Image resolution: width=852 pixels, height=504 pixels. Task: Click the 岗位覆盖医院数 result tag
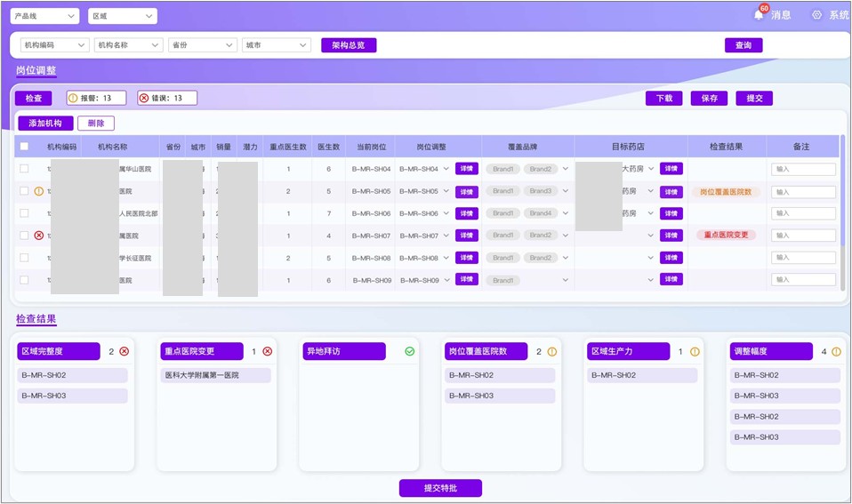point(726,192)
